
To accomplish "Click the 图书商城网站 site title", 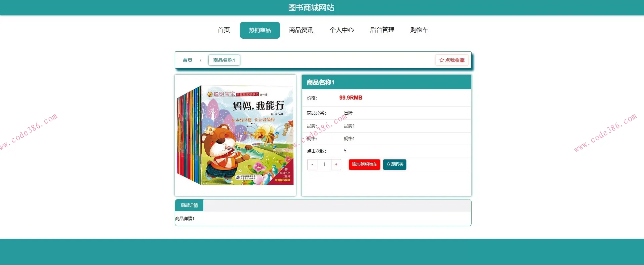I will (311, 7).
